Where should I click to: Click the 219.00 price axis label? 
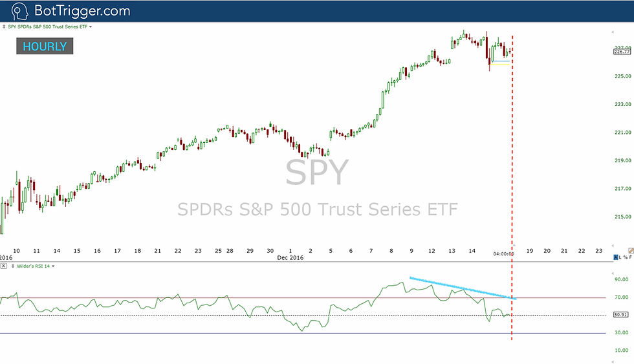(622, 160)
